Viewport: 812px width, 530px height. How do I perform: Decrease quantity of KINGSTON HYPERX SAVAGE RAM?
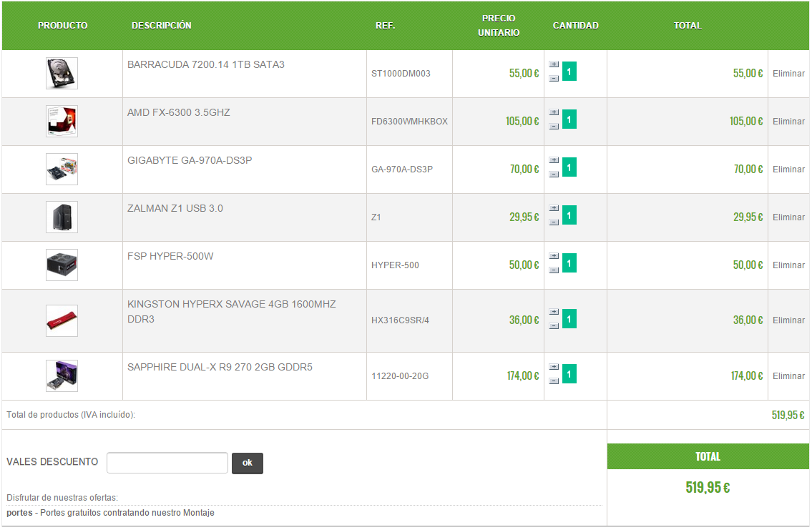click(x=554, y=326)
